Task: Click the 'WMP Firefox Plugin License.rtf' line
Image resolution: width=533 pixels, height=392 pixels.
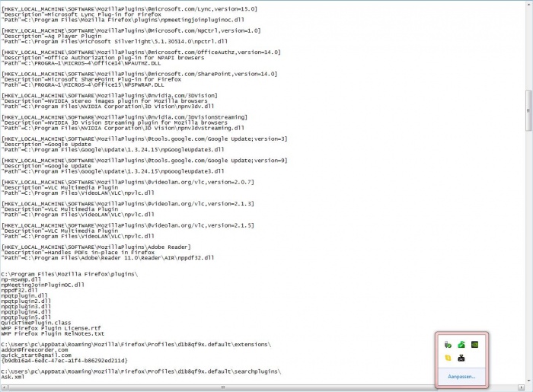Action: click(51, 328)
